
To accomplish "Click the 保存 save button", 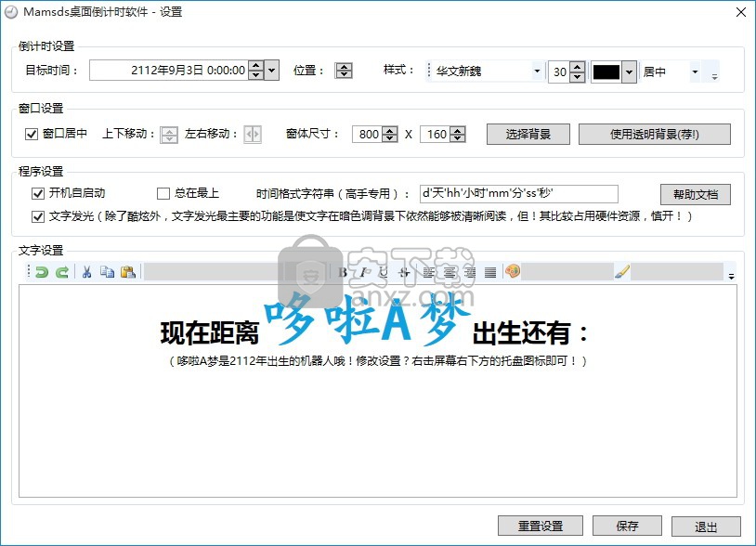I will 627,526.
